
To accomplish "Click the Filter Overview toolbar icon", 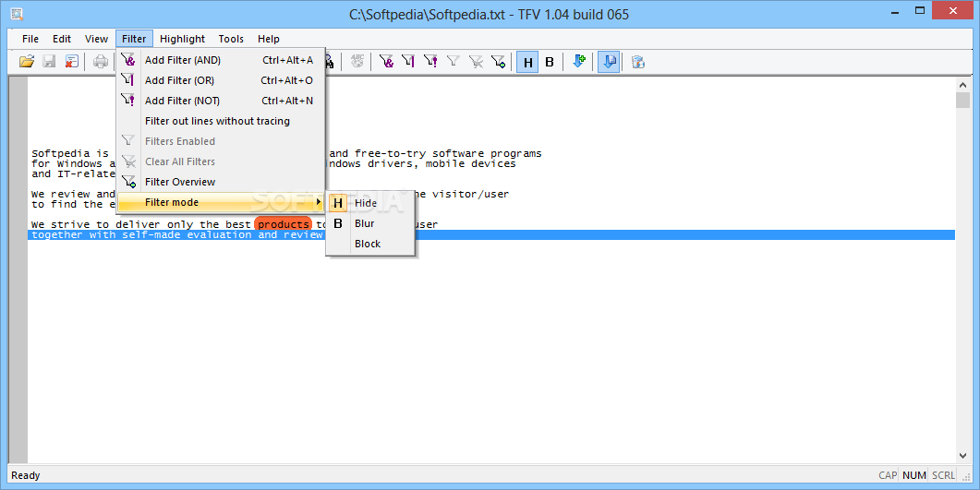I will click(498, 62).
